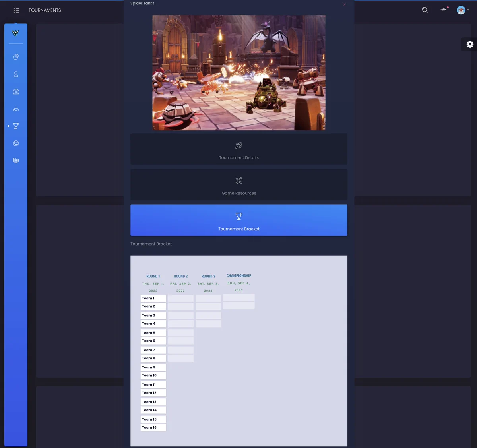Select Team 15 in the bracket
Viewport: 477px width, 448px height.
pyautogui.click(x=153, y=419)
